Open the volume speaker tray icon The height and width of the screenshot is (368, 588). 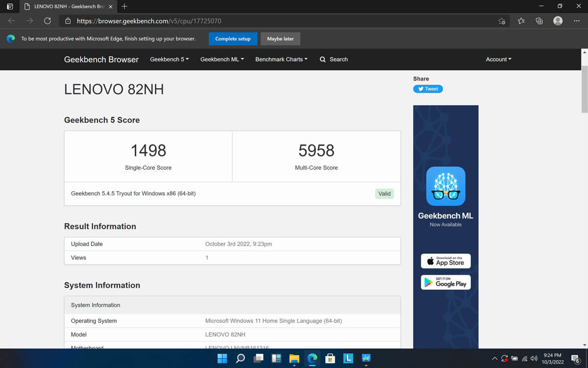click(x=534, y=359)
